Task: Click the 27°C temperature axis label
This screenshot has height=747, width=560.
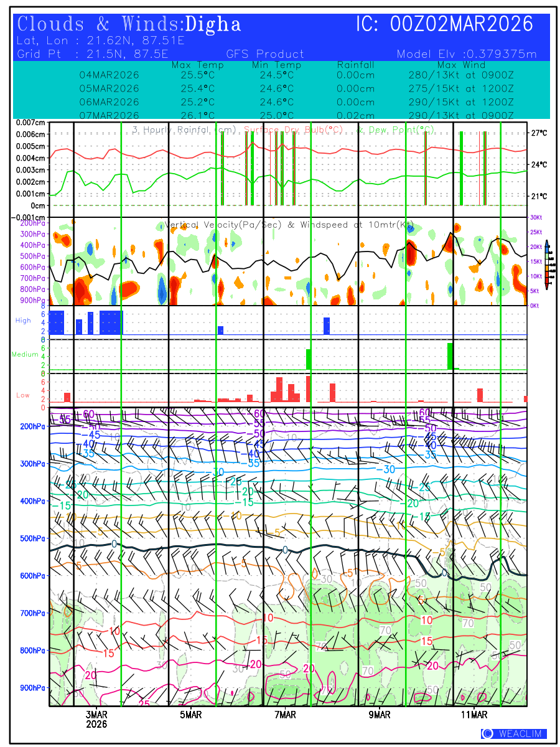Action: click(539, 133)
